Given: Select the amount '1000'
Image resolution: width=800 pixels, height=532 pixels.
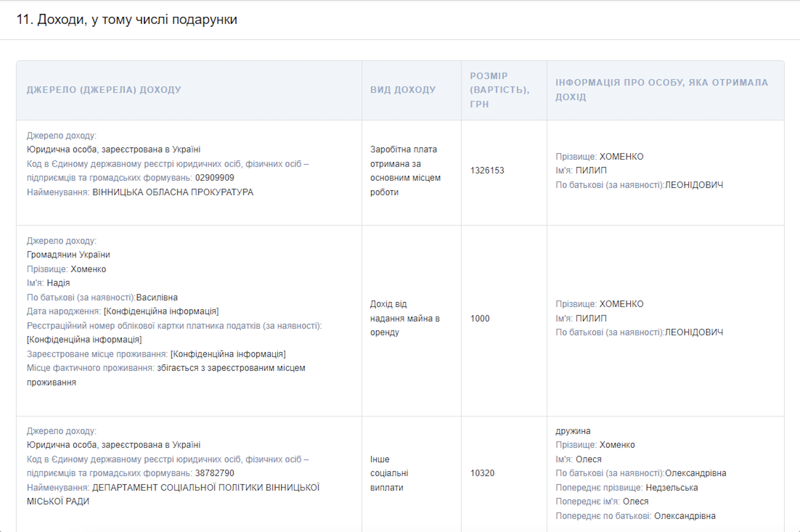Looking at the screenshot, I should (480, 318).
